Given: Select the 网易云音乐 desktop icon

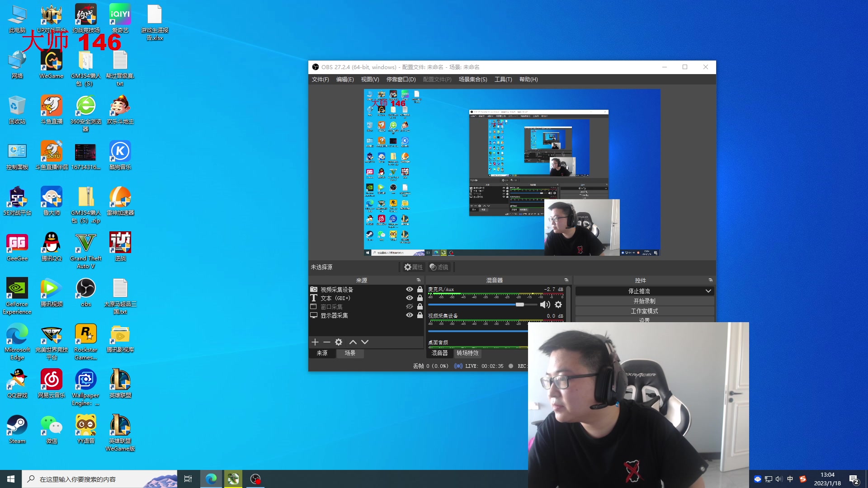Looking at the screenshot, I should (52, 383).
